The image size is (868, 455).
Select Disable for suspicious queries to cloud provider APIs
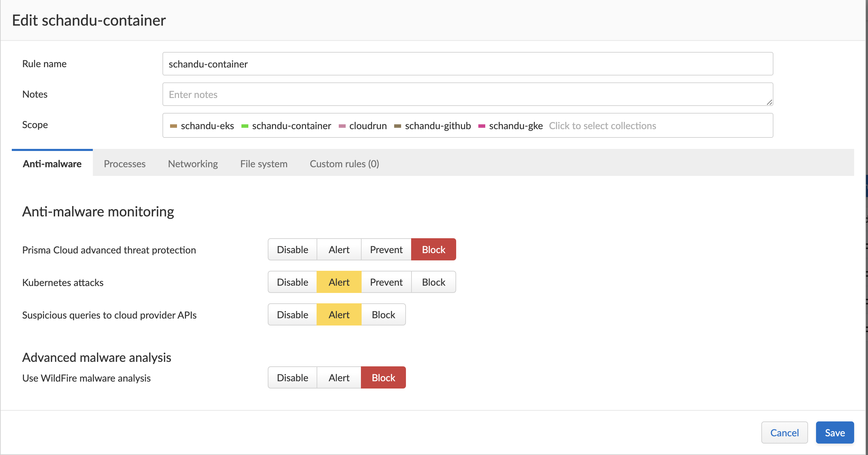click(x=293, y=314)
